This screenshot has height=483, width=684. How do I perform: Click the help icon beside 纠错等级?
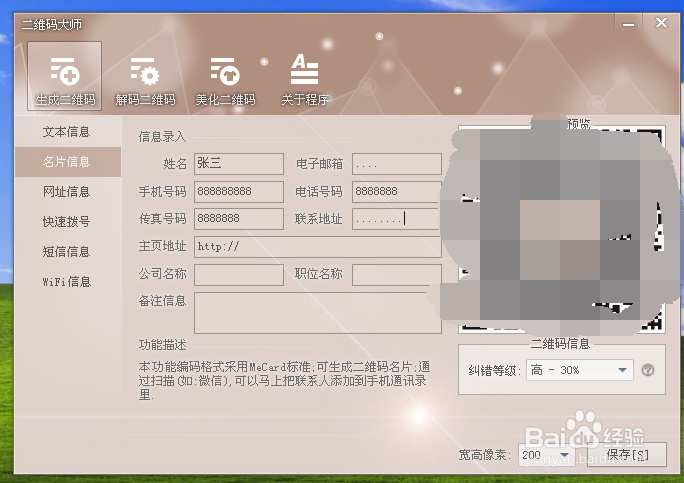click(x=648, y=370)
